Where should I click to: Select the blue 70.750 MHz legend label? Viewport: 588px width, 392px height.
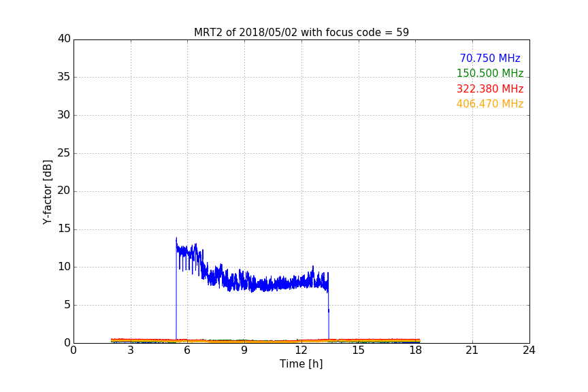click(x=490, y=58)
